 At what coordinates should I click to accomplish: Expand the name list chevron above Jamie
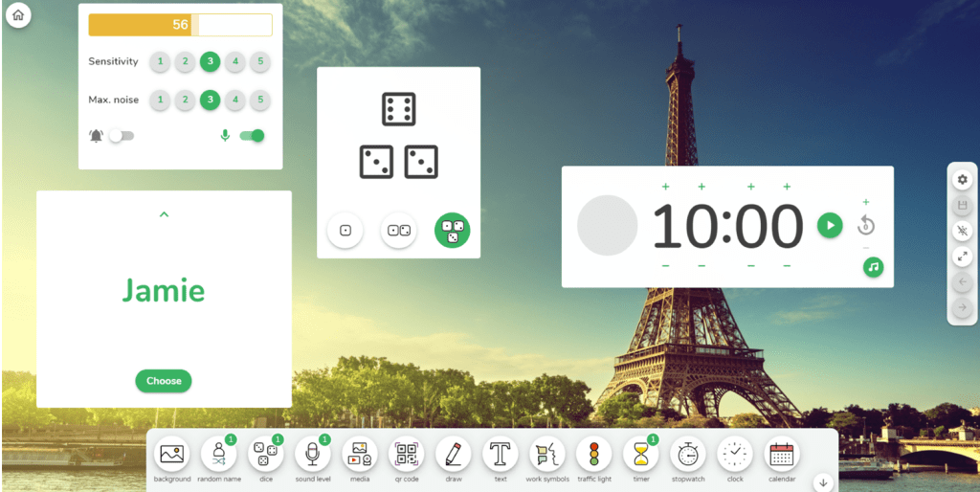(x=164, y=214)
